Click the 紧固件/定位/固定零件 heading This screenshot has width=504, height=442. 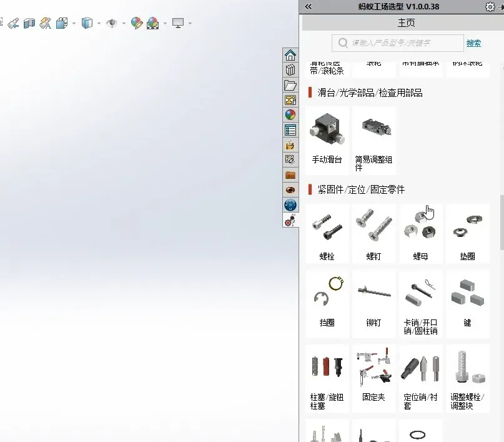point(361,189)
